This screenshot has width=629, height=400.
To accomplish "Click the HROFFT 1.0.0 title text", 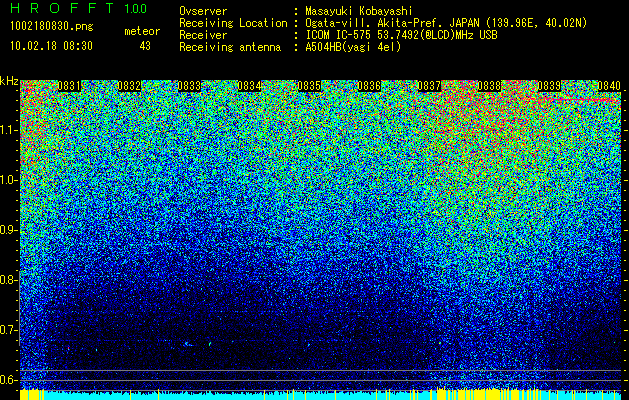I will (x=79, y=8).
